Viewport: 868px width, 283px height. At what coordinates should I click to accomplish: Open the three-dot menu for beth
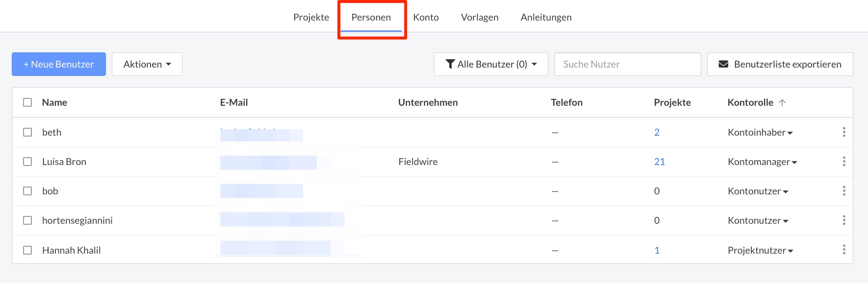(844, 132)
